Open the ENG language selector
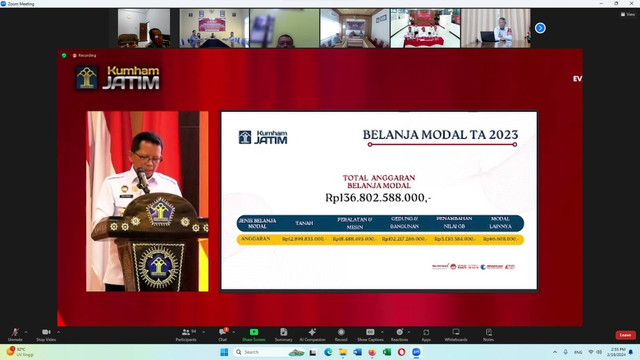Image resolution: width=640 pixels, height=360 pixels. (x=578, y=352)
